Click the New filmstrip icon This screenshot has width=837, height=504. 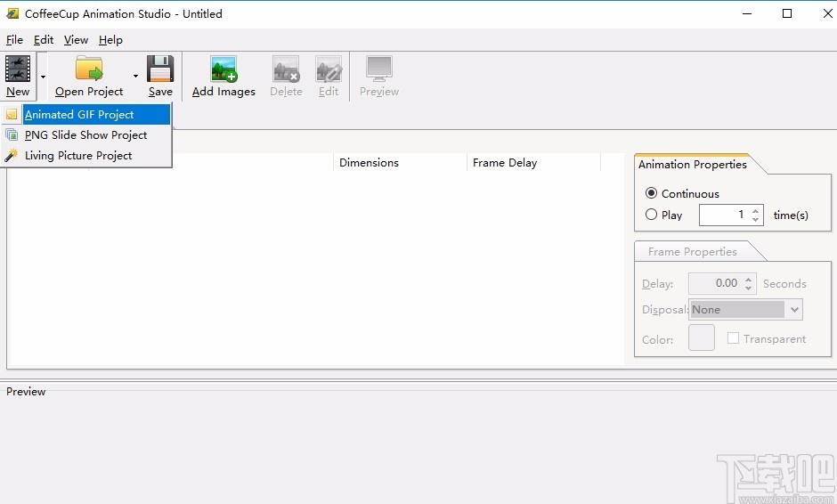(x=18, y=69)
